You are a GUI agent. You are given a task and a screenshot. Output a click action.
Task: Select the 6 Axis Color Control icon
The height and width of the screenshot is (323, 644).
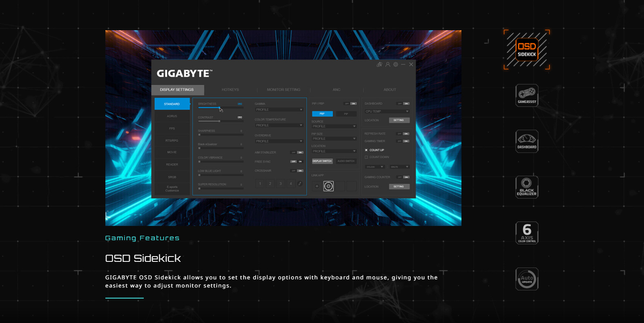[x=527, y=233]
